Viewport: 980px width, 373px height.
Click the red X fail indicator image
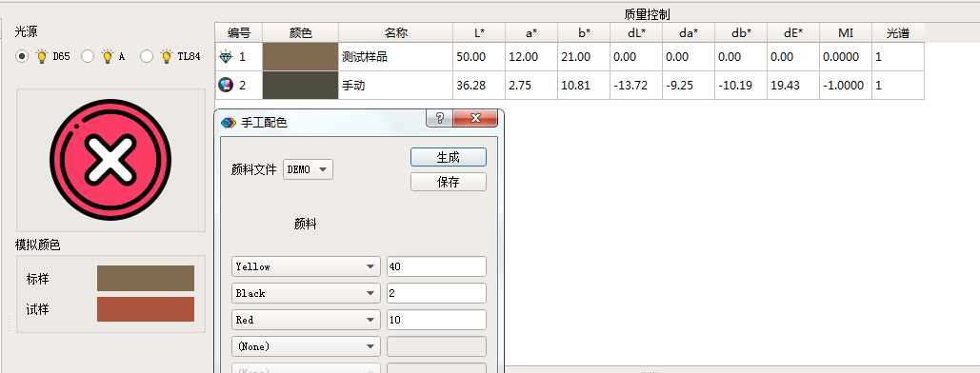pos(110,160)
